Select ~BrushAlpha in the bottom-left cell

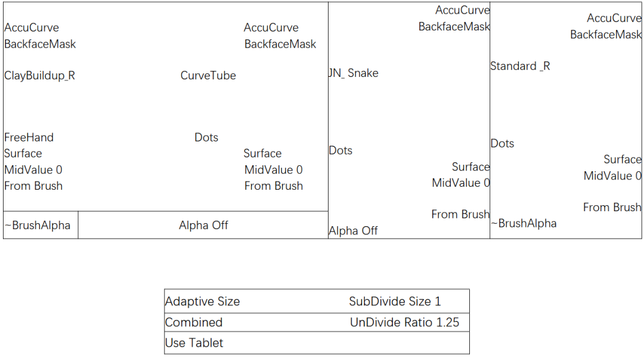(x=38, y=226)
